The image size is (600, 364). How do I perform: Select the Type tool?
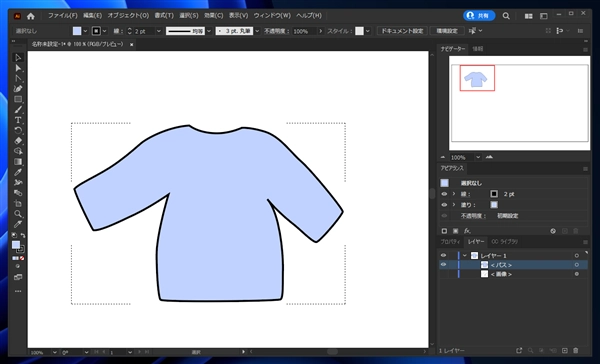(18, 120)
